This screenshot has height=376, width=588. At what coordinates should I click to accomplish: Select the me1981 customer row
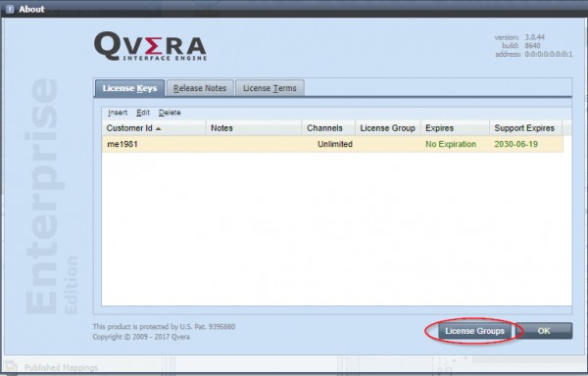(x=332, y=144)
